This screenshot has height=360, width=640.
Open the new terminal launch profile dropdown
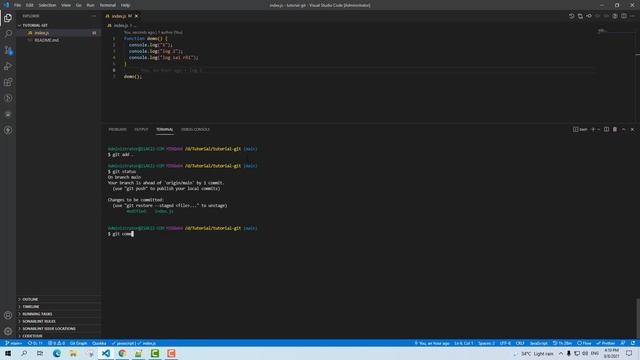click(x=599, y=129)
